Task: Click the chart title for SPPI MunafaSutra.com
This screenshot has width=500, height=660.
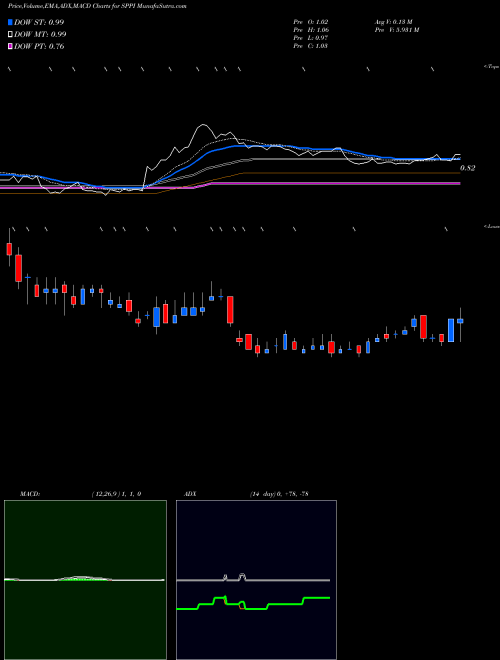Action: point(97,6)
